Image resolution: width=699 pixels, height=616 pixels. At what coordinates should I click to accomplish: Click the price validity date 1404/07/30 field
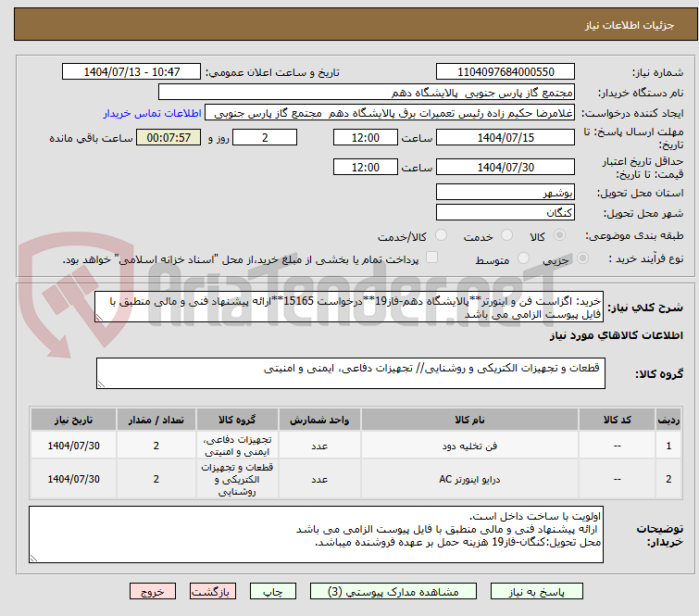[506, 168]
